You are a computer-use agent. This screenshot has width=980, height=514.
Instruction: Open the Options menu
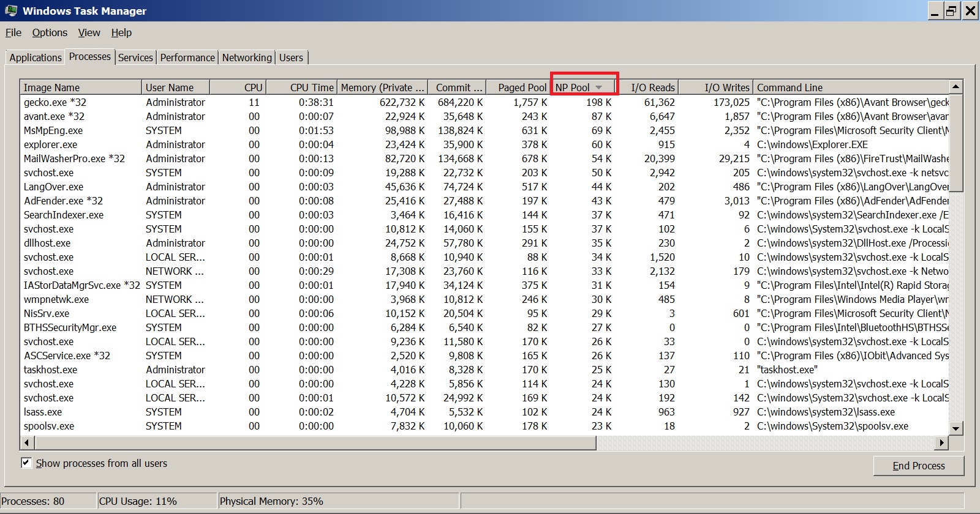pos(50,32)
